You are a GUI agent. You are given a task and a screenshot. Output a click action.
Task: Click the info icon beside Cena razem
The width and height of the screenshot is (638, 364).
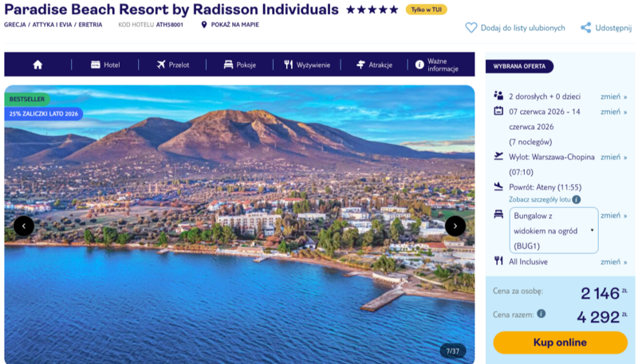tap(542, 314)
